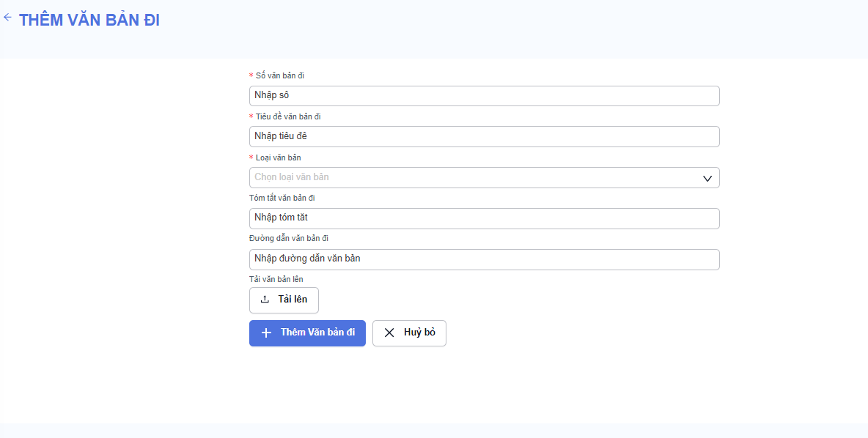This screenshot has height=438, width=868.
Task: Click the Tải văn bản lên label
Action: [x=276, y=279]
